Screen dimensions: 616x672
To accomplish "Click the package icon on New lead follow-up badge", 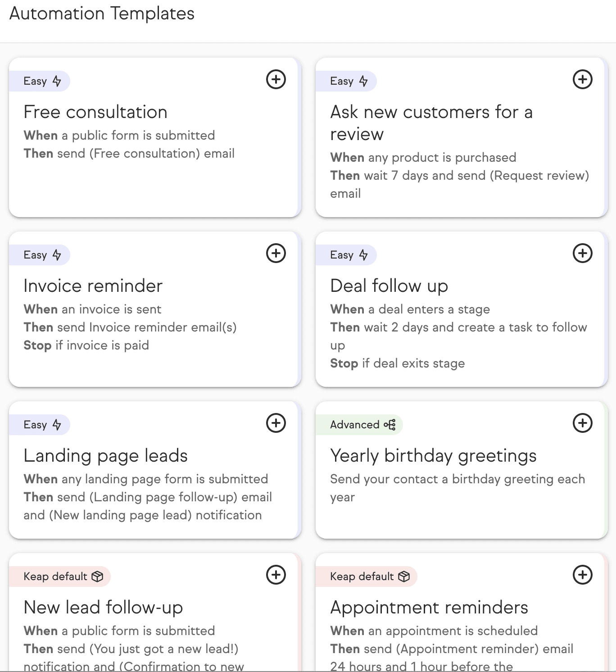I will (98, 577).
